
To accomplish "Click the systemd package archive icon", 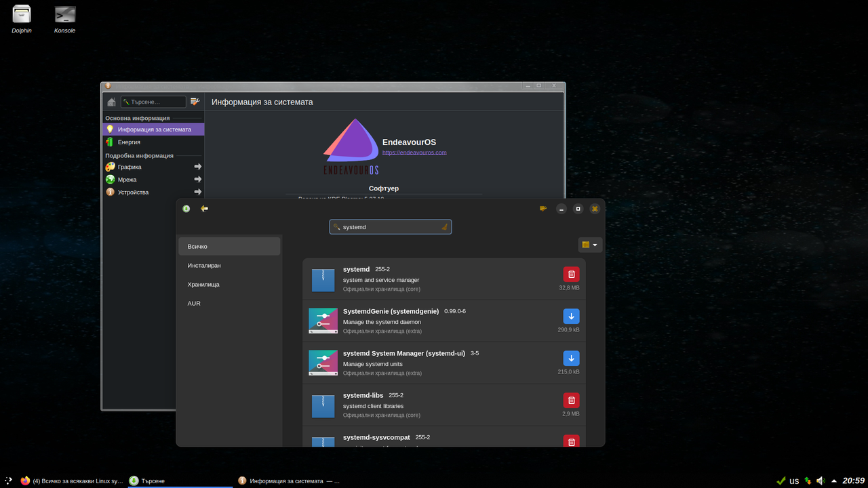I will point(323,280).
